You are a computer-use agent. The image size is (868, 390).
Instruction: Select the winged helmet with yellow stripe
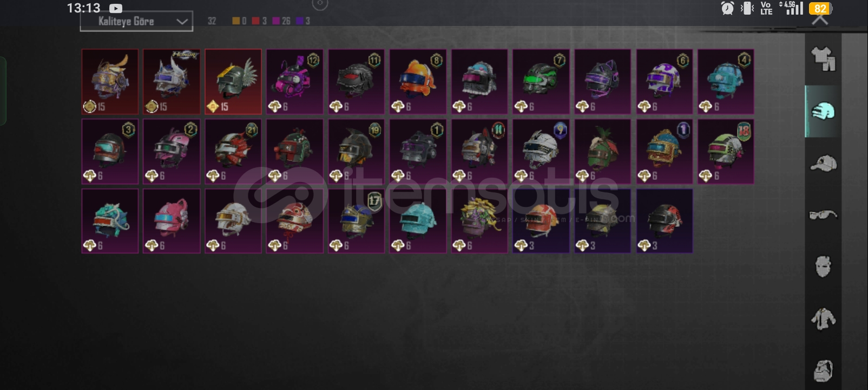click(233, 82)
